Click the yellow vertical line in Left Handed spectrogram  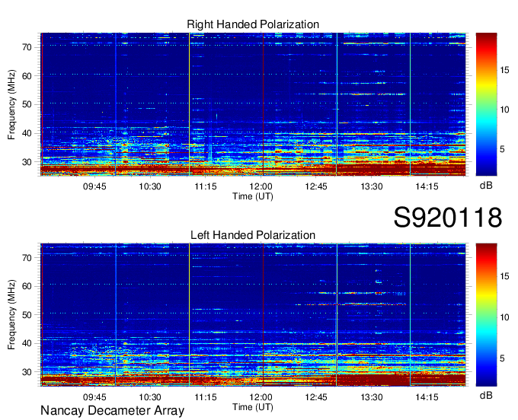pyautogui.click(x=189, y=315)
